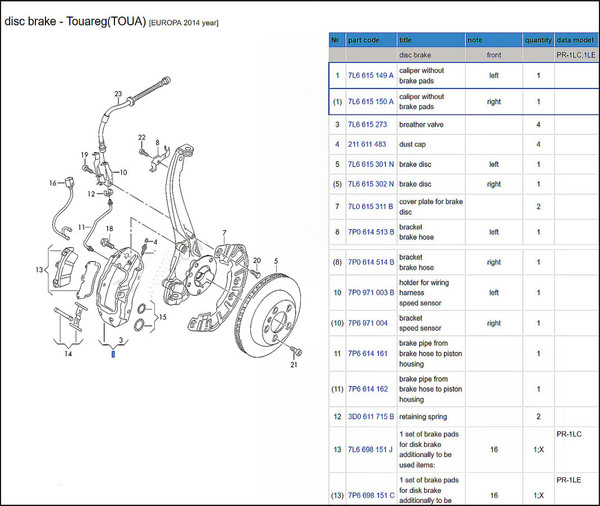Select callout 21 near the brake disc
Image resolution: width=600 pixels, height=506 pixels.
click(294, 366)
